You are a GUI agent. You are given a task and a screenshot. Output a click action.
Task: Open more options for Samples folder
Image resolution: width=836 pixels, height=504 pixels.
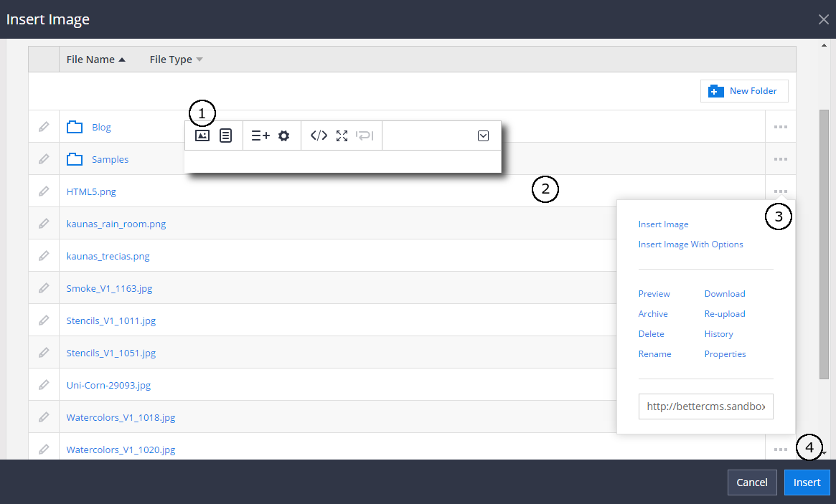pyautogui.click(x=780, y=159)
